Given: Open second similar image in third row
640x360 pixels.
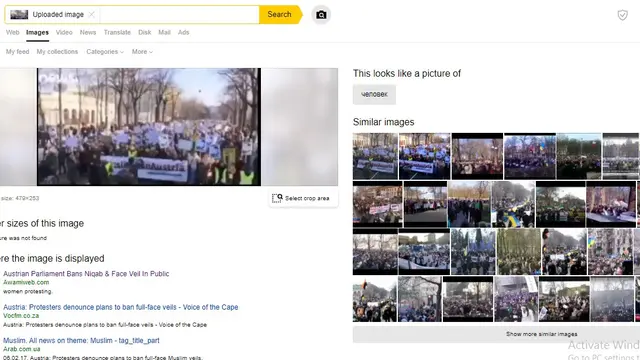Looking at the screenshot, I should [x=424, y=252].
